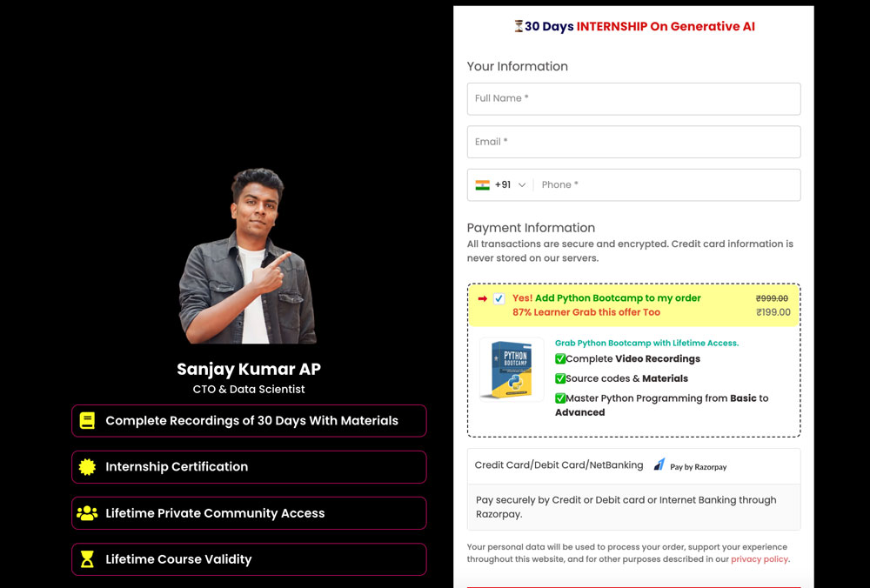Click the red arrow beside the bootcamp offer
Viewport: 870px width, 588px height.
481,298
